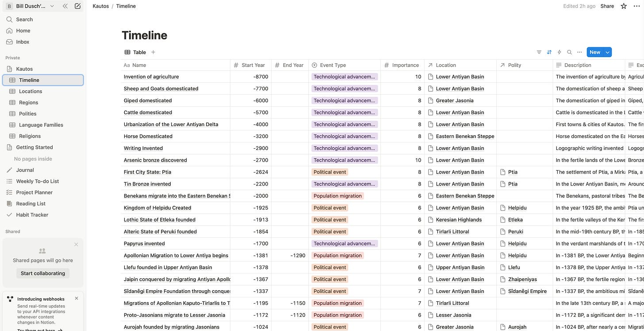This screenshot has height=331, width=644.
Task: Open the Habit Tracker page
Action: pyautogui.click(x=43, y=215)
